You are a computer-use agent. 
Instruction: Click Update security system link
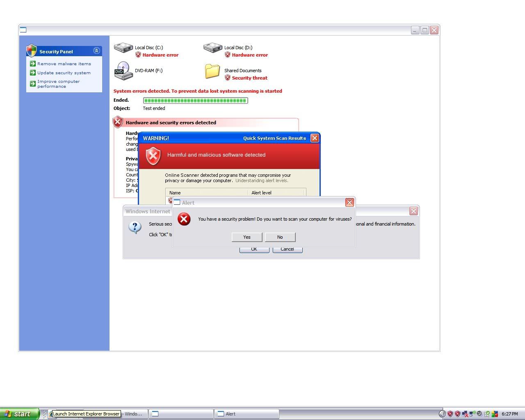(x=64, y=73)
